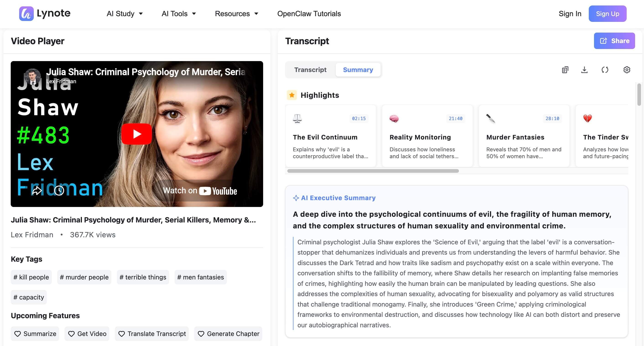The image size is (644, 346).
Task: Click the knife icon on Murder Fantasies card
Action: 491,119
